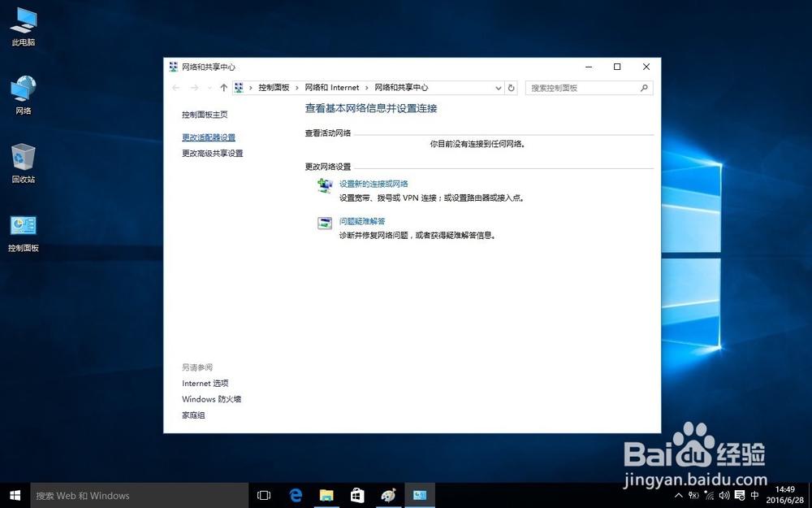Open 更改适配器设置 in the sidebar
Image resolution: width=812 pixels, height=508 pixels.
(210, 137)
